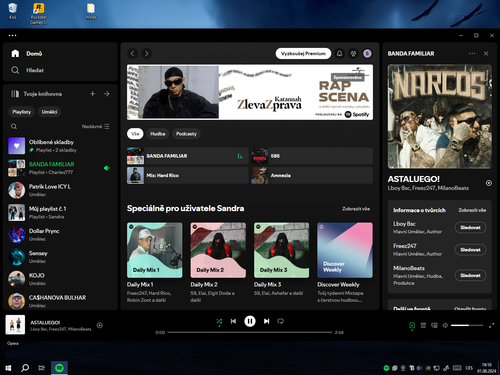The height and width of the screenshot is (375, 500).
Task: Click Zobrazit vše in Informace o tvůrcích
Action: point(472,210)
